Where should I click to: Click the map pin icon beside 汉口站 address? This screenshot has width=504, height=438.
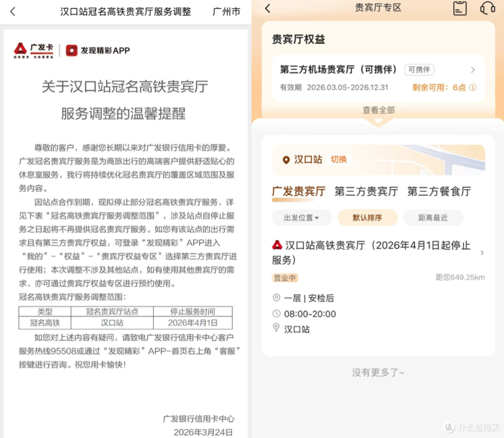click(x=276, y=327)
